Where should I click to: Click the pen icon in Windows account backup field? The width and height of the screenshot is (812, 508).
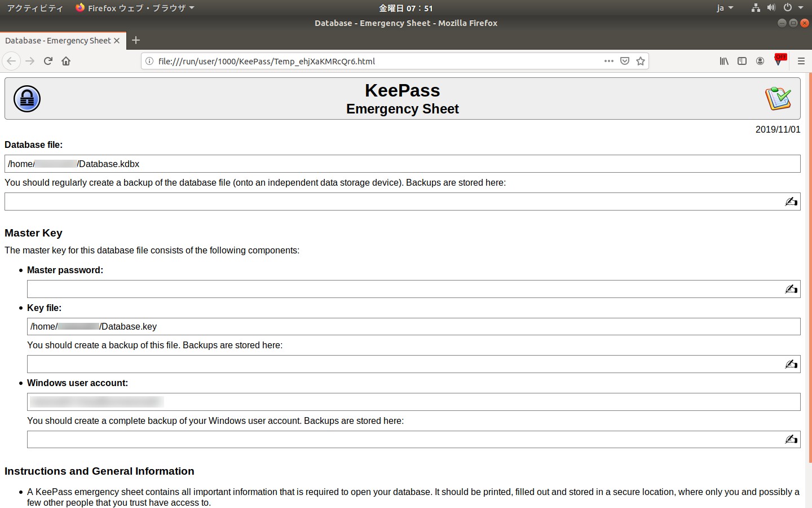(x=791, y=439)
